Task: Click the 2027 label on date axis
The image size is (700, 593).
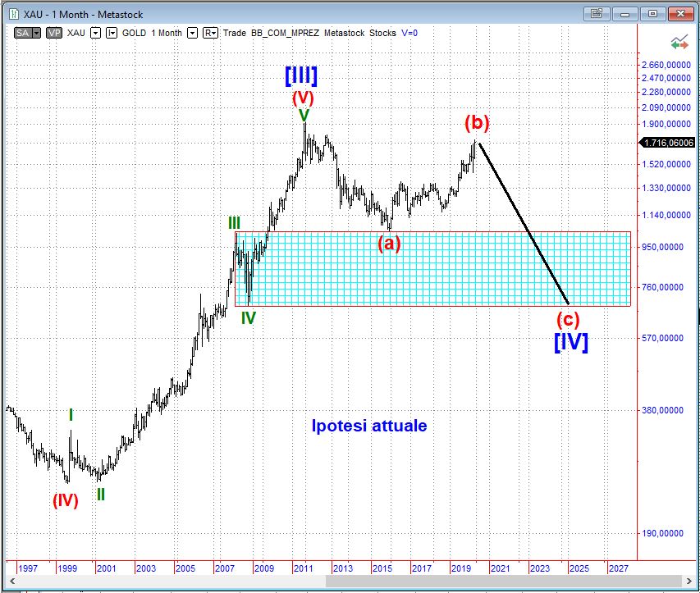Action: click(619, 568)
